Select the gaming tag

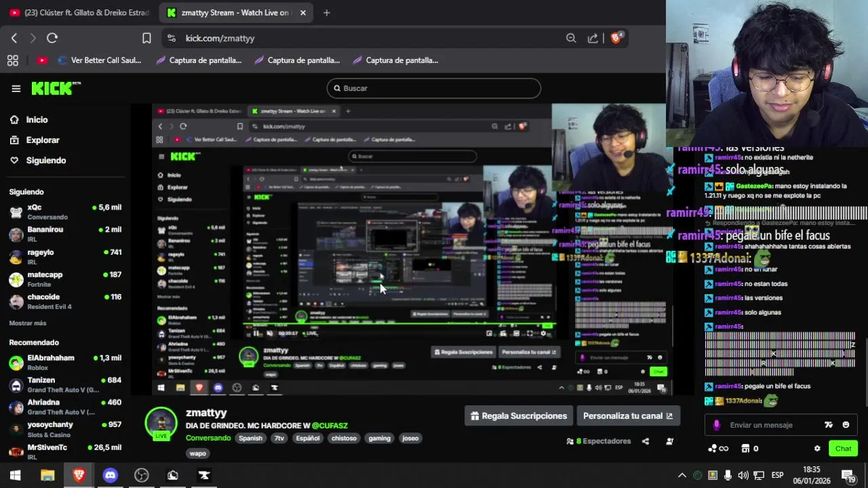[380, 438]
